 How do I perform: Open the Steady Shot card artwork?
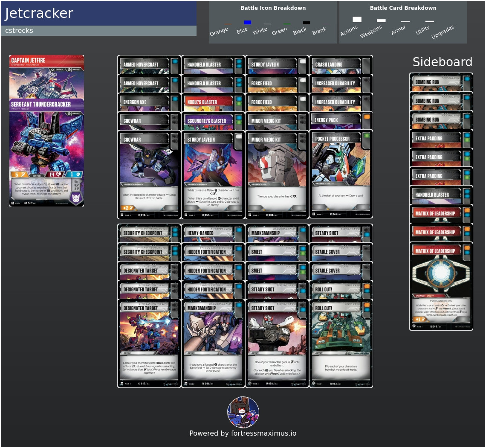(277, 332)
